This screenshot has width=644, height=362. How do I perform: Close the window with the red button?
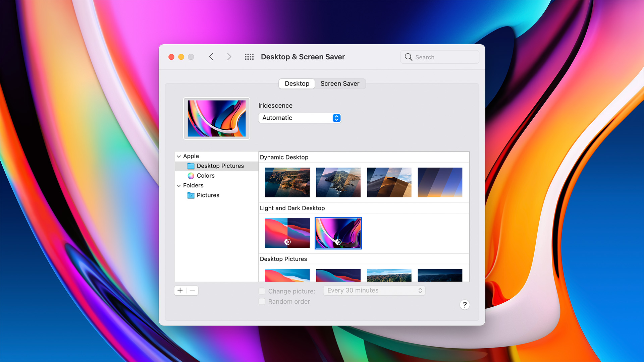[171, 57]
